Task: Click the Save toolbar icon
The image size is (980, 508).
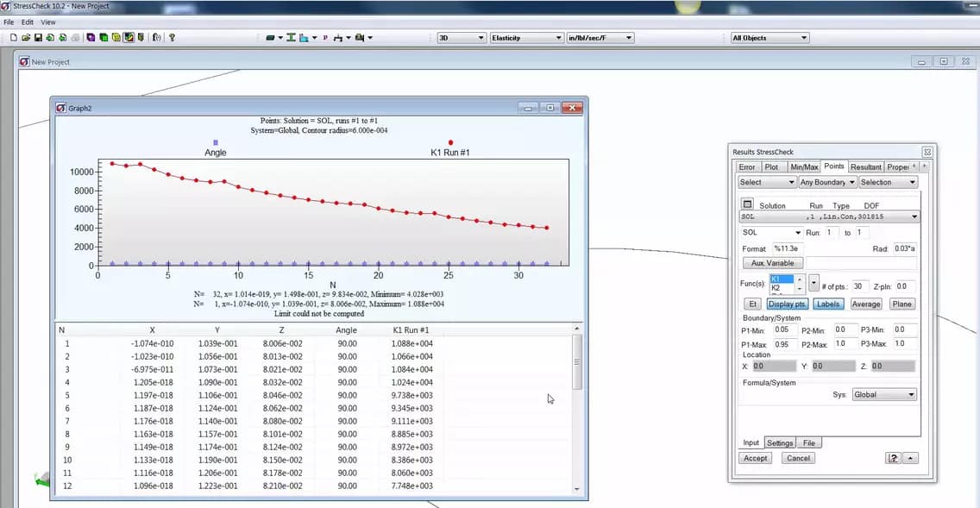Action: coord(38,37)
